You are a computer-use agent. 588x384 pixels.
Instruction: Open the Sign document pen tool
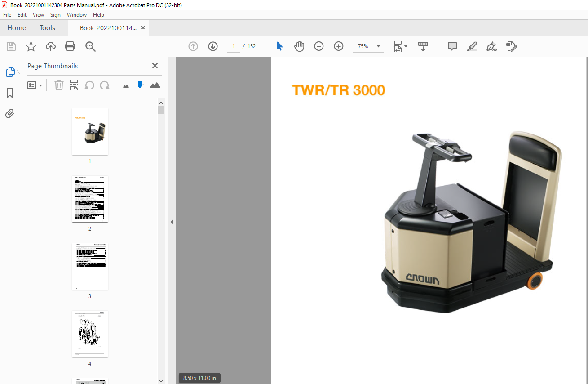tap(492, 46)
